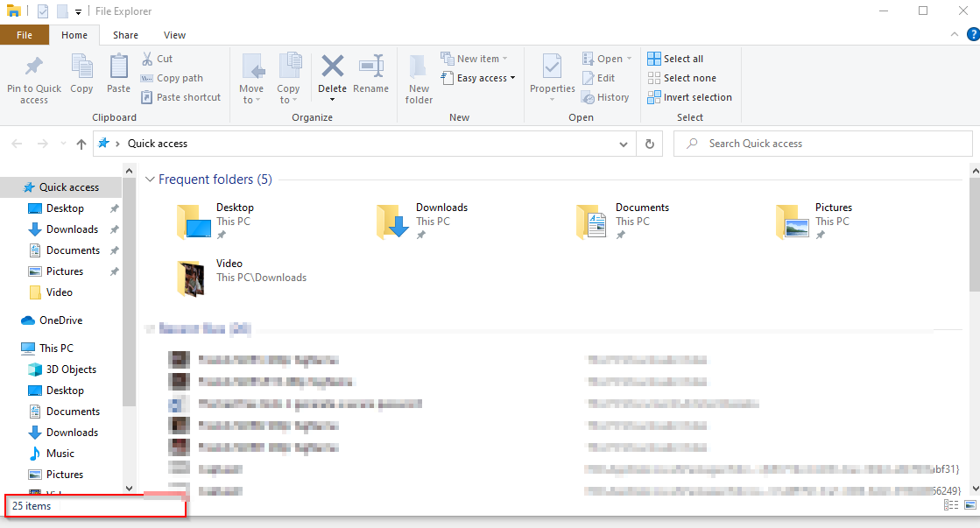Switch to large thumbnails view icon
980x528 pixels.
click(x=969, y=505)
